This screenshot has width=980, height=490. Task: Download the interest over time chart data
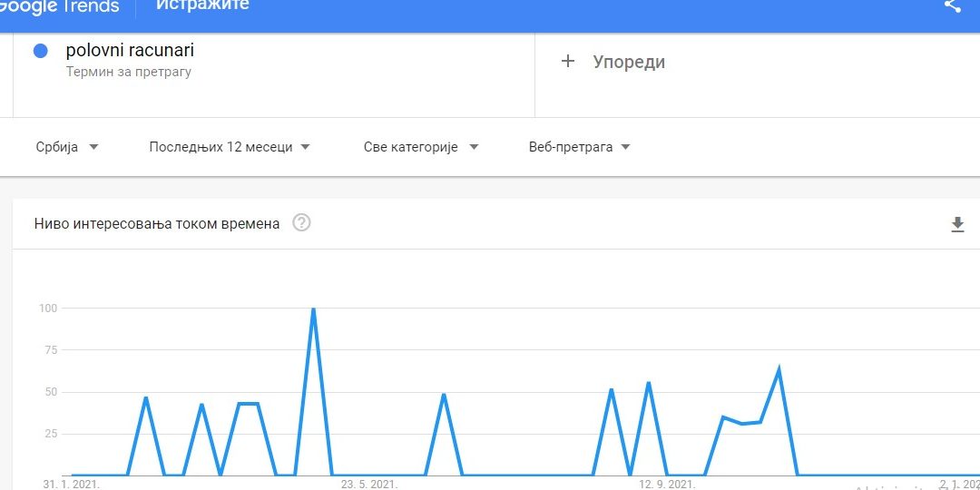pos(957,224)
